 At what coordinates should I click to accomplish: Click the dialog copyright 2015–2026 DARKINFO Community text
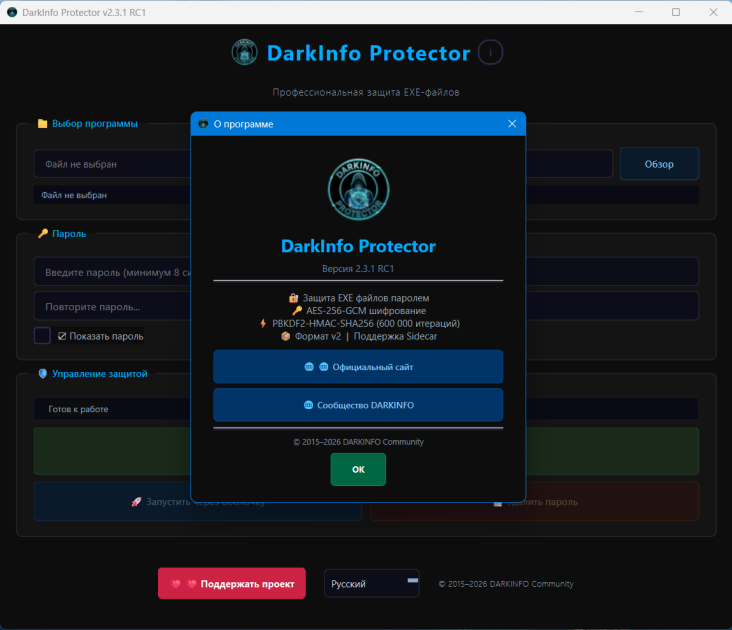pos(359,442)
